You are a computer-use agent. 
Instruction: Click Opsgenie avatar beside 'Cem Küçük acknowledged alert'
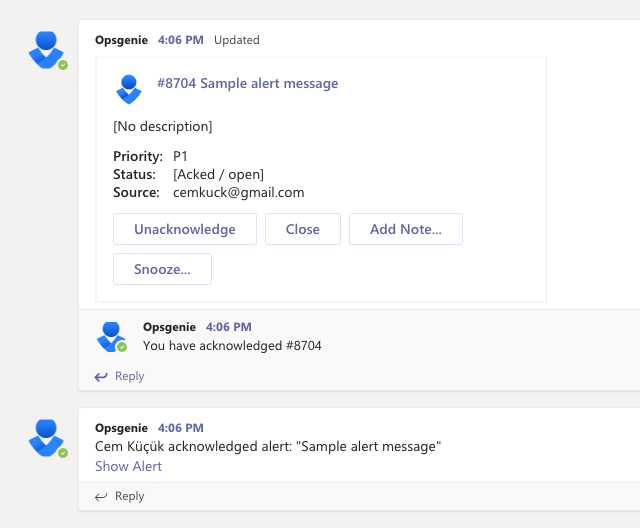pyautogui.click(x=47, y=438)
